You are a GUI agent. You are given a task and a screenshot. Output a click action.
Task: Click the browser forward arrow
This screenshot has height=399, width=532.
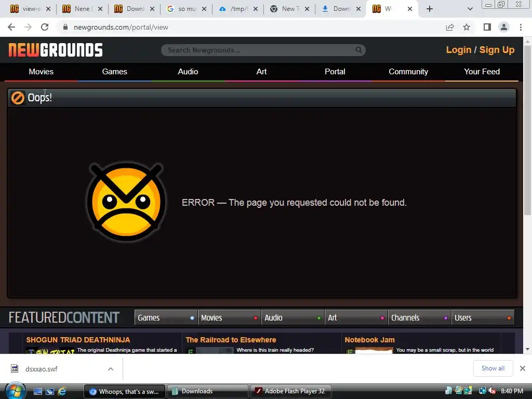tap(28, 27)
